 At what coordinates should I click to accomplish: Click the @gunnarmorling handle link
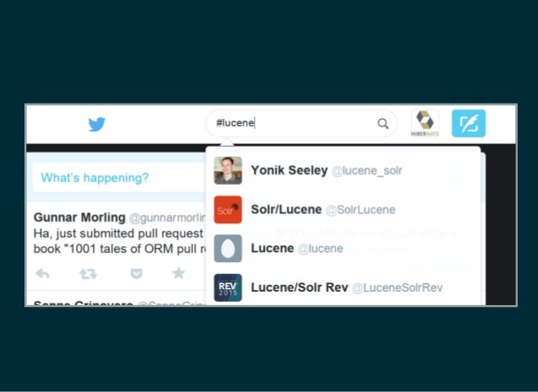coord(167,217)
